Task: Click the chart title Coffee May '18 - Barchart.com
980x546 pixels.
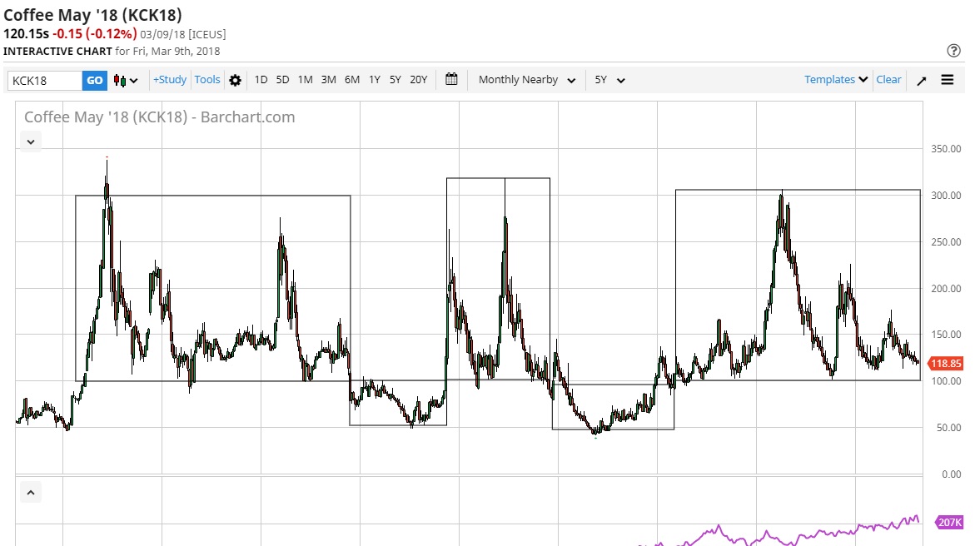Action: click(x=159, y=117)
